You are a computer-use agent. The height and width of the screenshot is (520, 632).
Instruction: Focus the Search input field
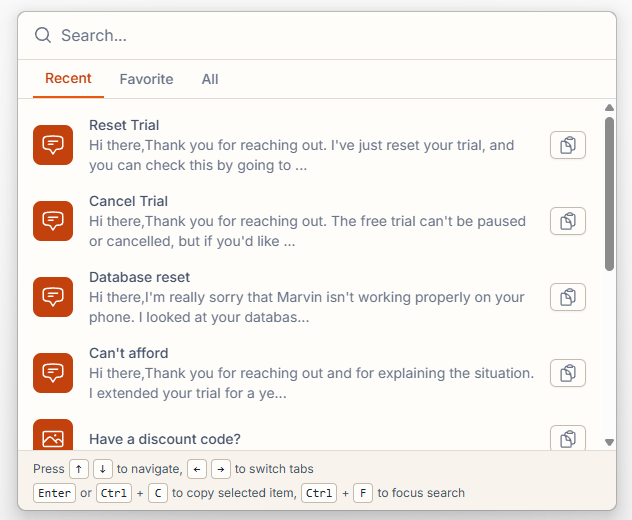point(317,35)
